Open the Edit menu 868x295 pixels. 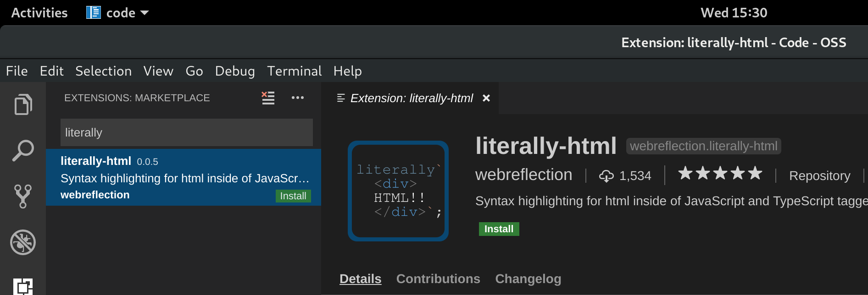click(51, 71)
